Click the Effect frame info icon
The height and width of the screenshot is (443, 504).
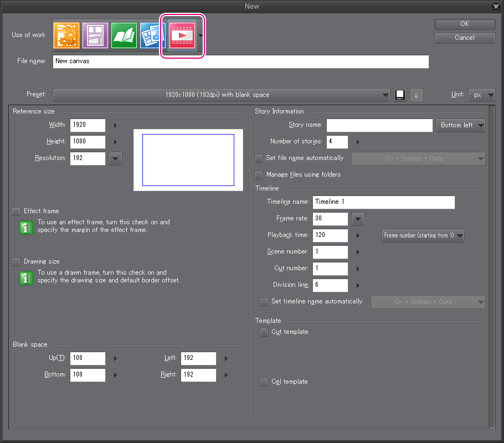(26, 226)
